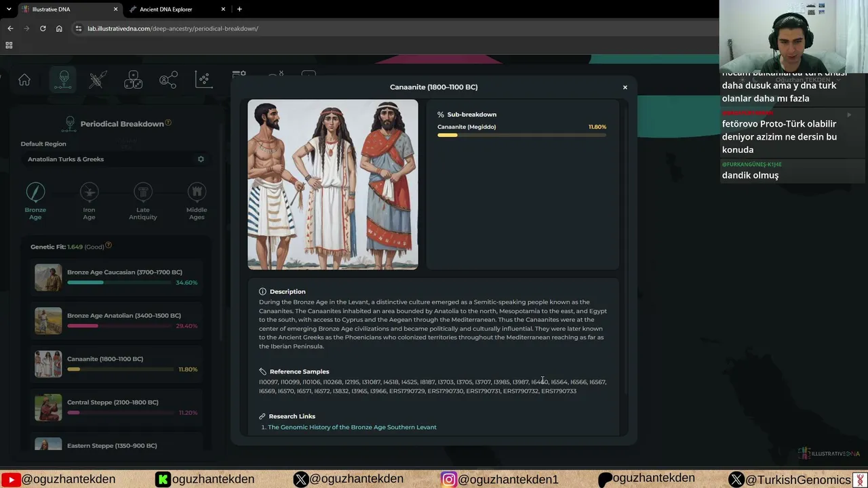This screenshot has width=868, height=488.
Task: Click the Default Region gear icon
Action: point(201,159)
